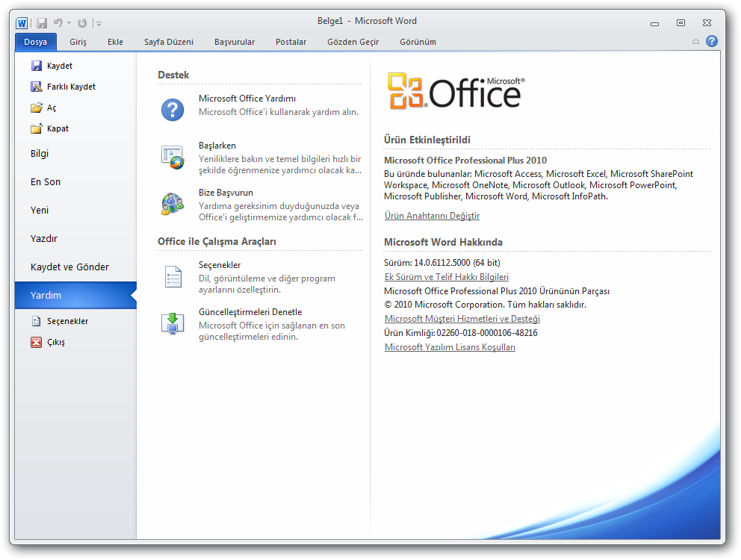The image size is (741, 560).
Task: Click the Ürün Etkinleştirildi heading
Action: (427, 140)
